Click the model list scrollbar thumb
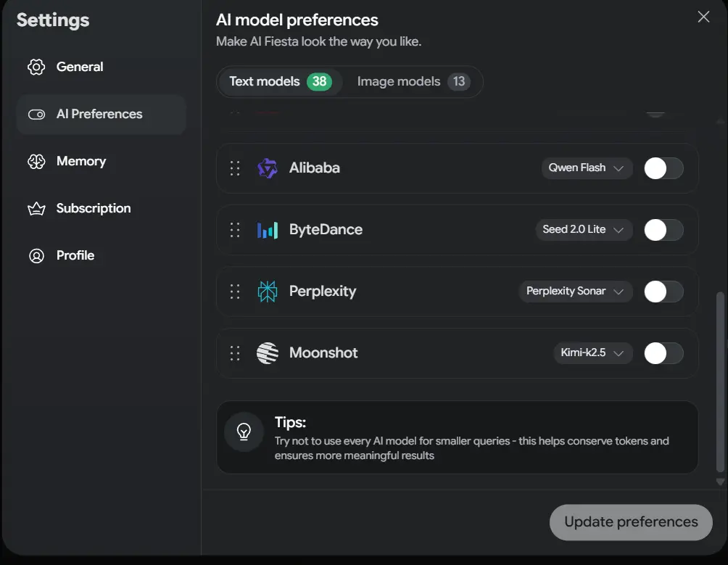Viewport: 728px width, 565px height. (x=720, y=382)
